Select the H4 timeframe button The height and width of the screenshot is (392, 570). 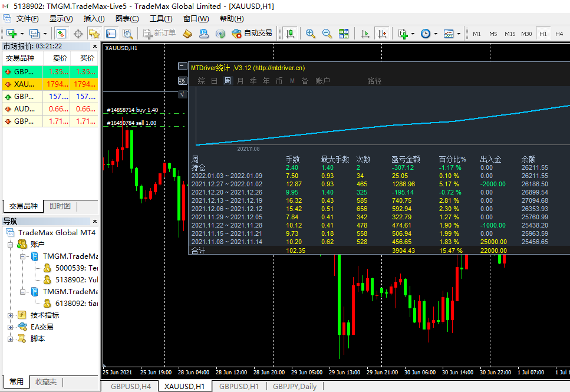559,34
